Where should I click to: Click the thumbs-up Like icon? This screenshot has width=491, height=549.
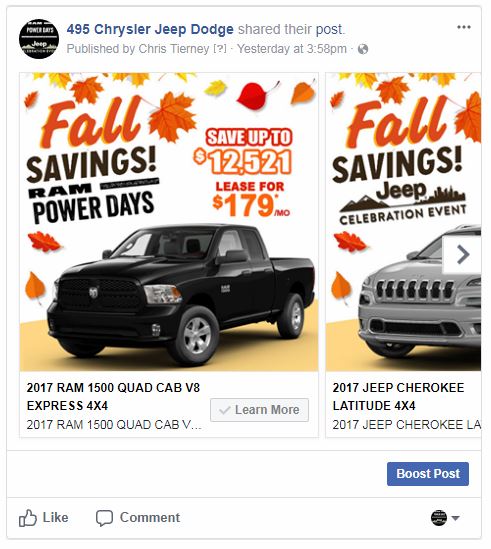click(x=28, y=518)
